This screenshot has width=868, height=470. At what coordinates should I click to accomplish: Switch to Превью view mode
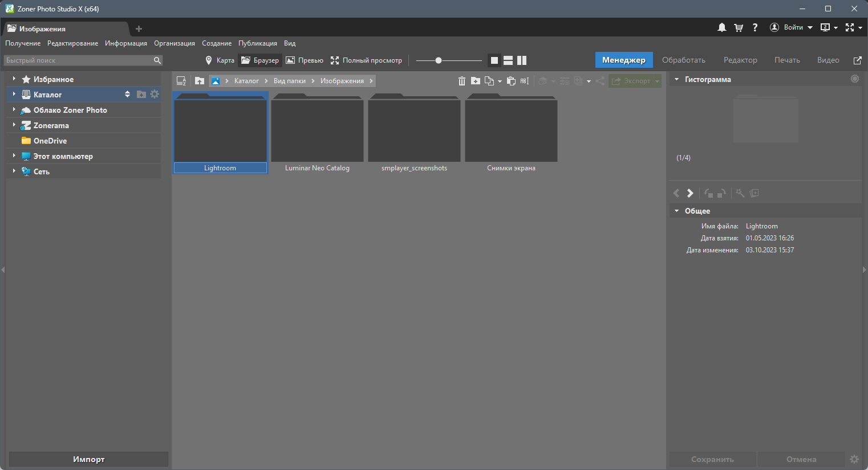pos(305,60)
